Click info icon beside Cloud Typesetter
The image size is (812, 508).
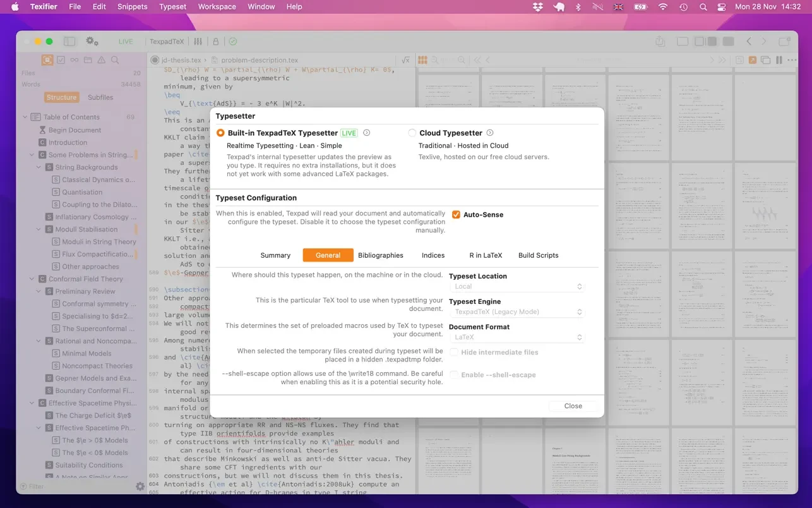tap(490, 133)
